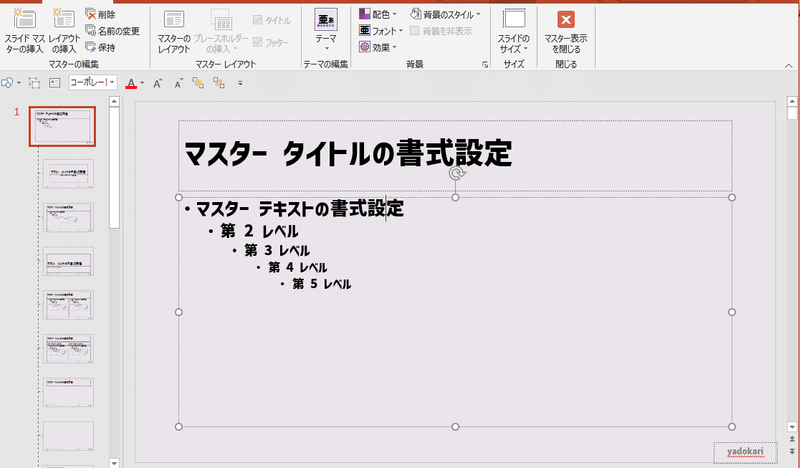Delete the selected master (削除)
Viewport: 800px width, 468px height.
(x=101, y=14)
